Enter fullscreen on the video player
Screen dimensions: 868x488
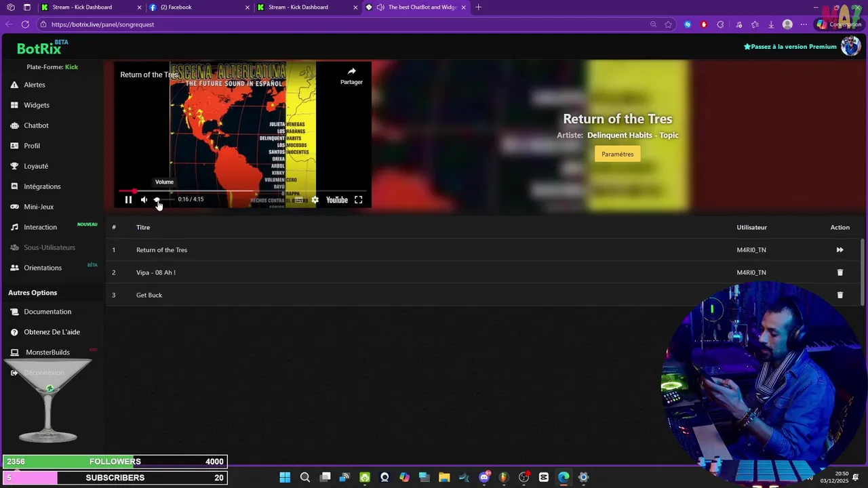tap(358, 200)
